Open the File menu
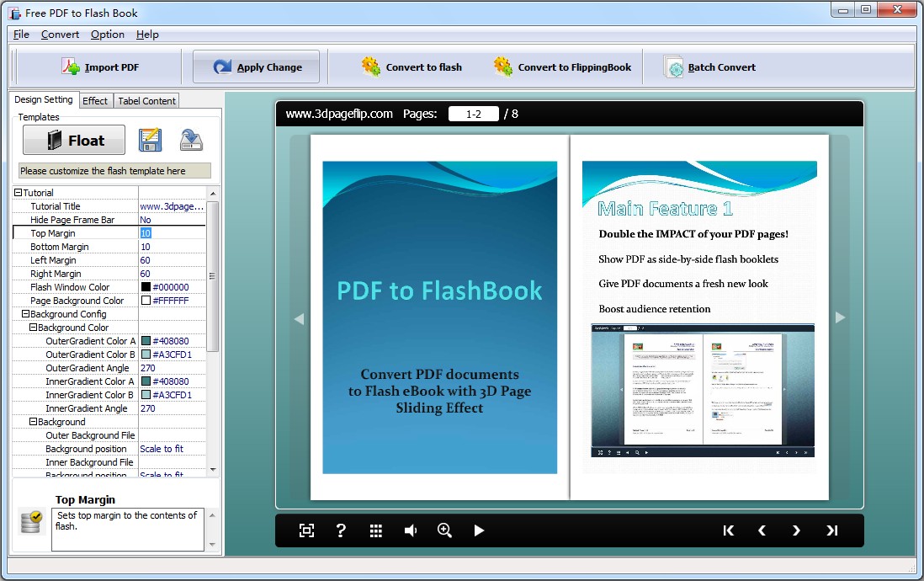924x581 pixels. [21, 35]
